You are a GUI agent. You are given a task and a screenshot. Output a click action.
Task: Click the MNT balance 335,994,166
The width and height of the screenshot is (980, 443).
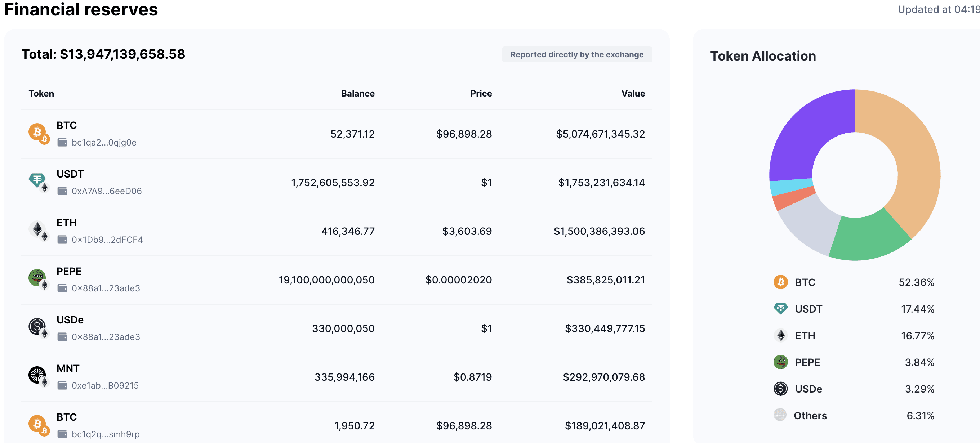[344, 377]
